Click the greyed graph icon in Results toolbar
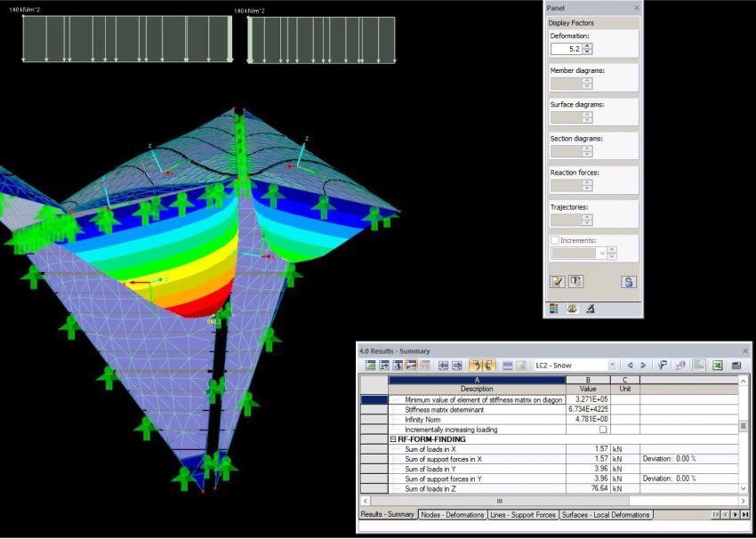The width and height of the screenshot is (756, 539). 698,366
